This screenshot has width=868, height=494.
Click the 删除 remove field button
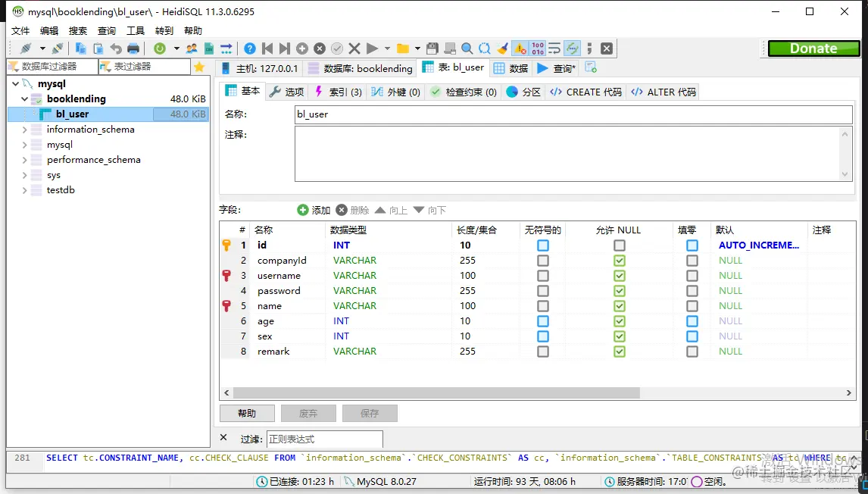353,211
